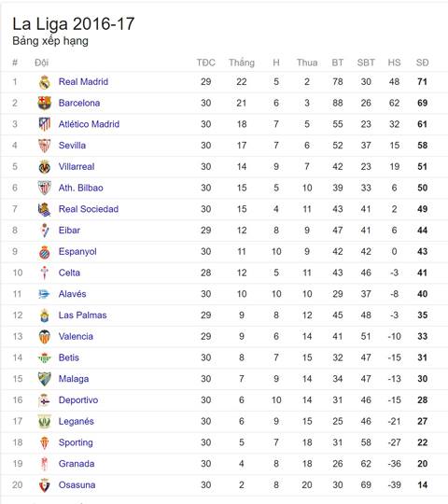The image size is (448, 504).
Task: Click the Villarreal yellow crest
Action: pos(45,167)
